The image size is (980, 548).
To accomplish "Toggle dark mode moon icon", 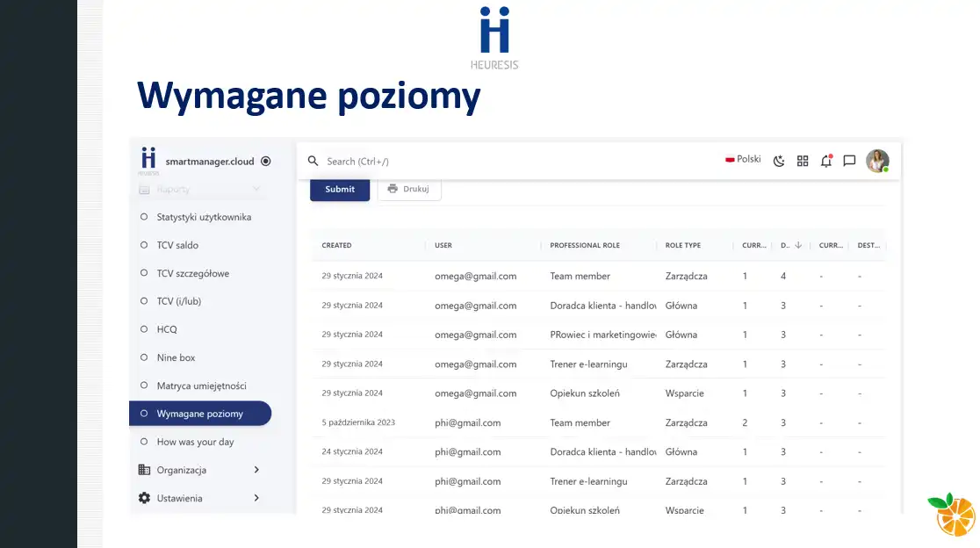I will [x=778, y=161].
